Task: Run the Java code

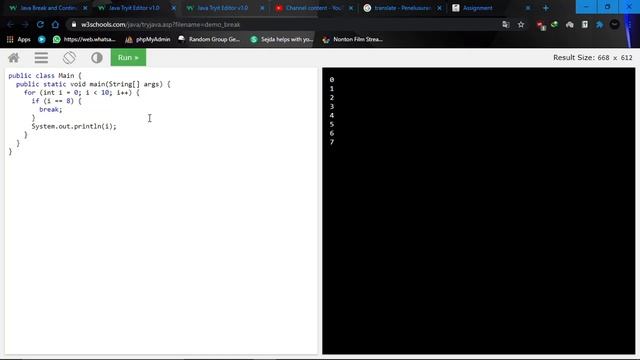Action: tap(128, 58)
